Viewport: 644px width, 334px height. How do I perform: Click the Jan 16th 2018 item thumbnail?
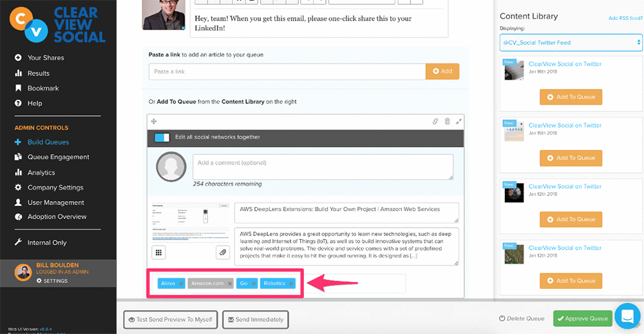[514, 70]
